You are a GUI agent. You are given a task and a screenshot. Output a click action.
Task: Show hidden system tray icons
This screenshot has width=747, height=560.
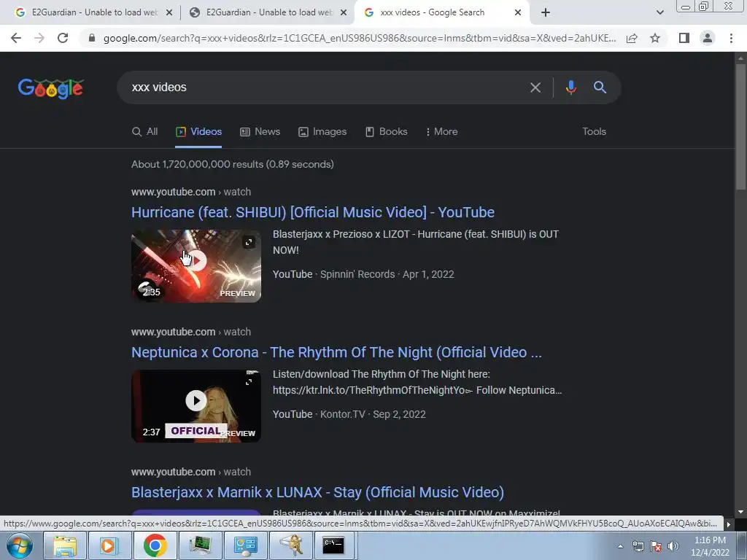[620, 546]
